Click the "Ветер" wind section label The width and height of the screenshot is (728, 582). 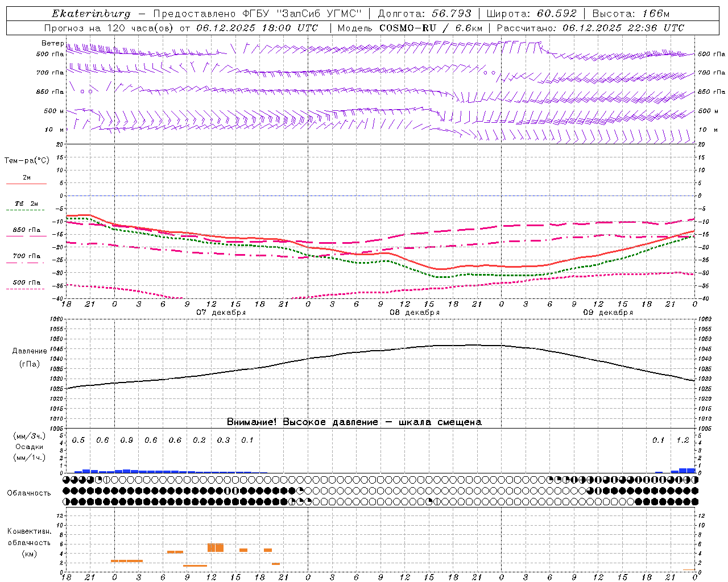click(x=53, y=43)
